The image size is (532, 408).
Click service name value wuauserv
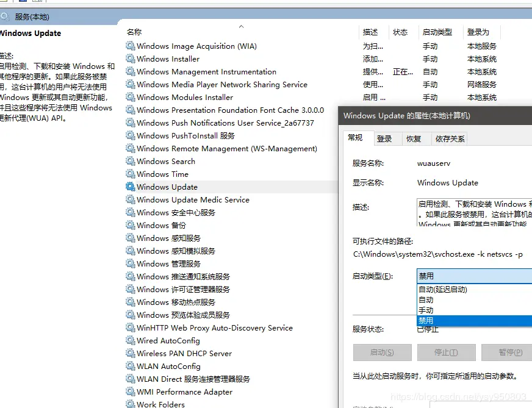434,163
